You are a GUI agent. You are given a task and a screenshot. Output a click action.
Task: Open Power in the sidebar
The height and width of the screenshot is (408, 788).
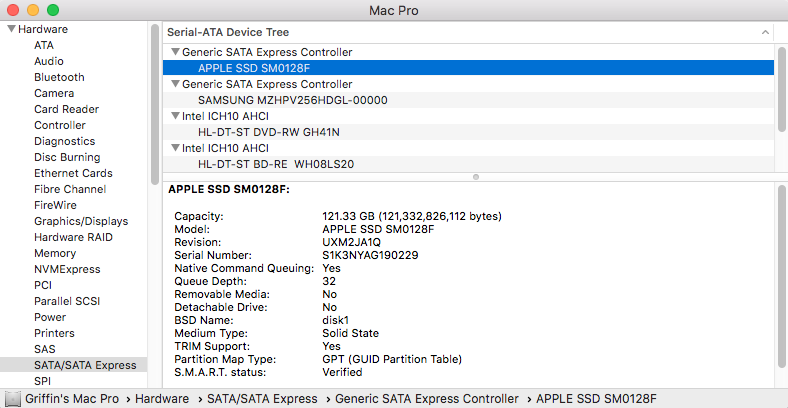pos(50,318)
